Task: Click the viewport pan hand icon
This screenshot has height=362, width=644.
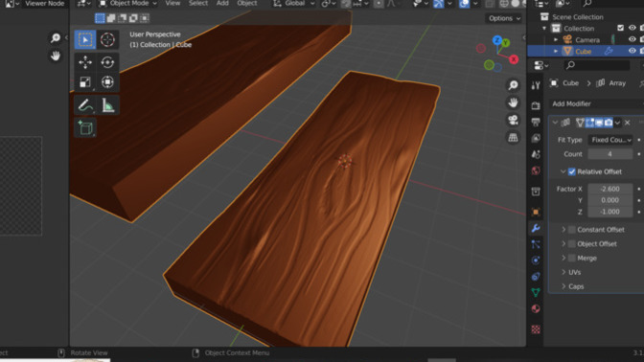Action: pyautogui.click(x=513, y=102)
